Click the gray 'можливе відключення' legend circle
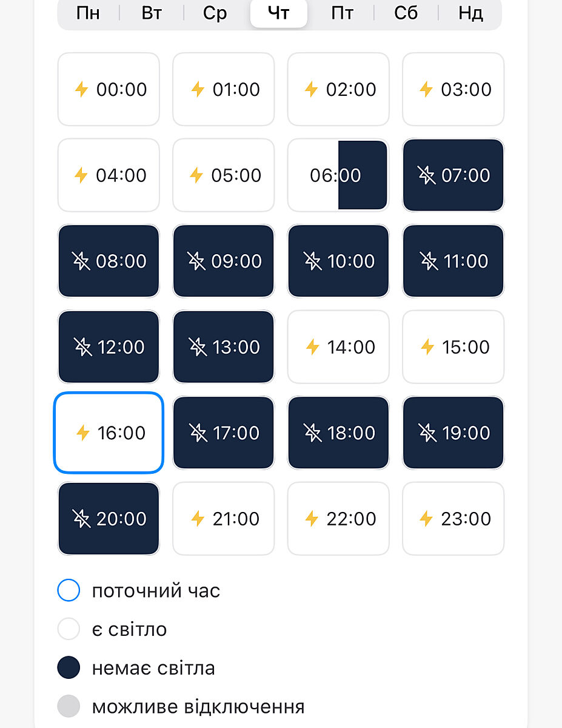Screen dimensions: 562x728 [x=69, y=707]
